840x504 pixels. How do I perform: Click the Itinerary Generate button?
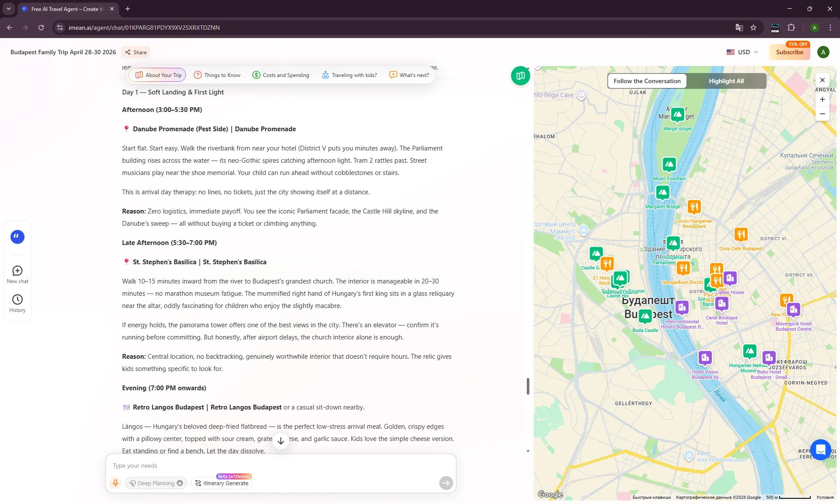(x=222, y=483)
